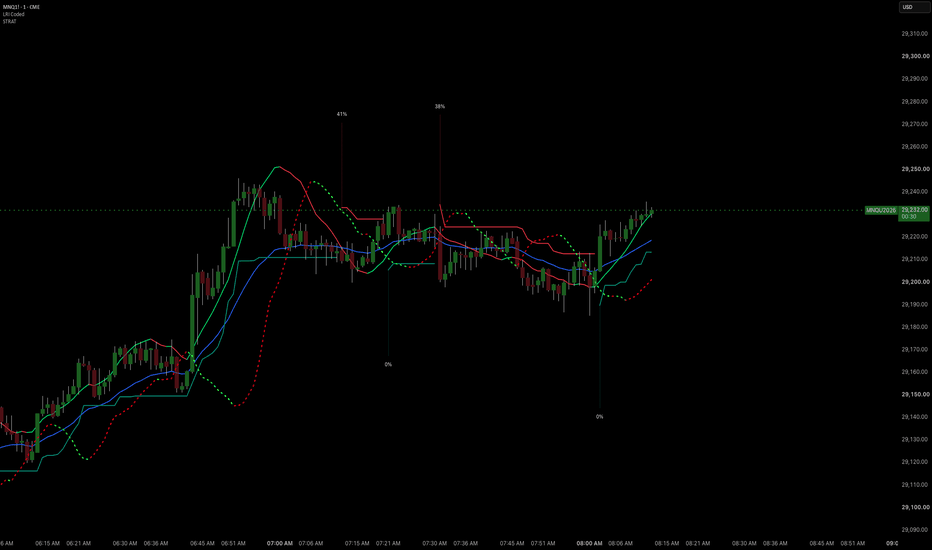Click the 29,232.00 current price label

coord(914,210)
